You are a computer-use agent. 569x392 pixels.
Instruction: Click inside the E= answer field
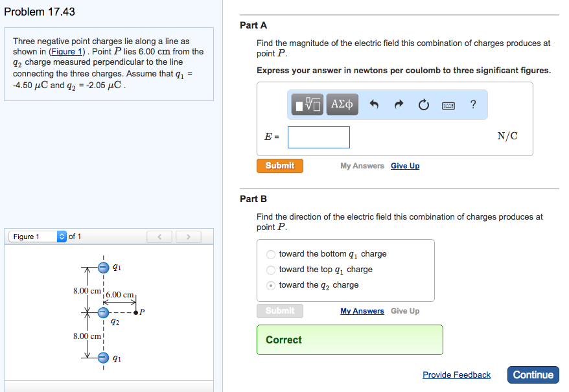[318, 137]
